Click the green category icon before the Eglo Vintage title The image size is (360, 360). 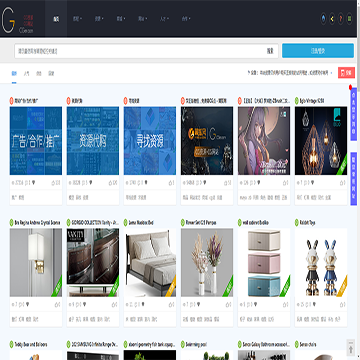(297, 101)
